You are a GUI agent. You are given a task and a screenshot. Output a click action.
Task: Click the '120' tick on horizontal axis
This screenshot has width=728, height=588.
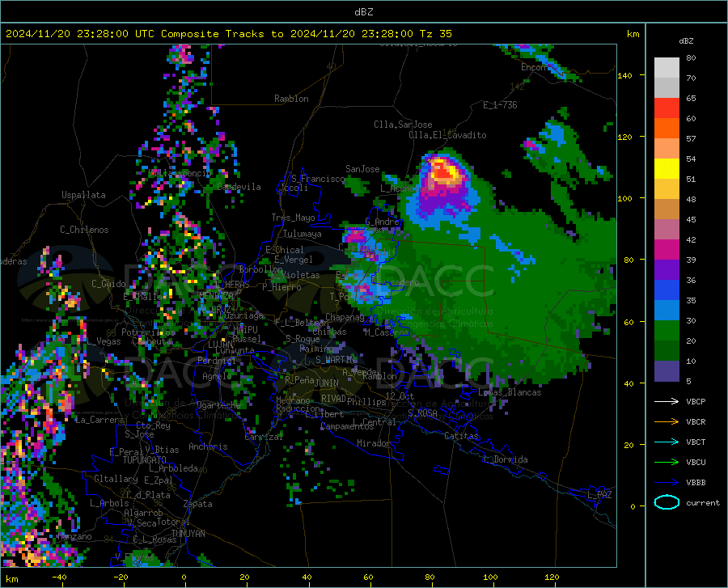tap(552, 577)
